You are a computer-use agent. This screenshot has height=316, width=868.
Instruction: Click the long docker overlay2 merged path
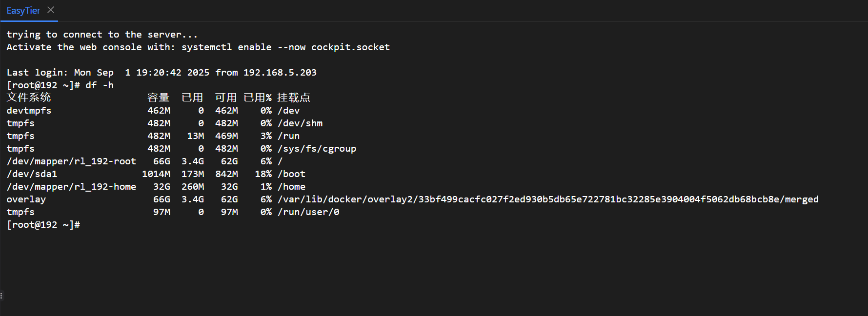pos(547,199)
